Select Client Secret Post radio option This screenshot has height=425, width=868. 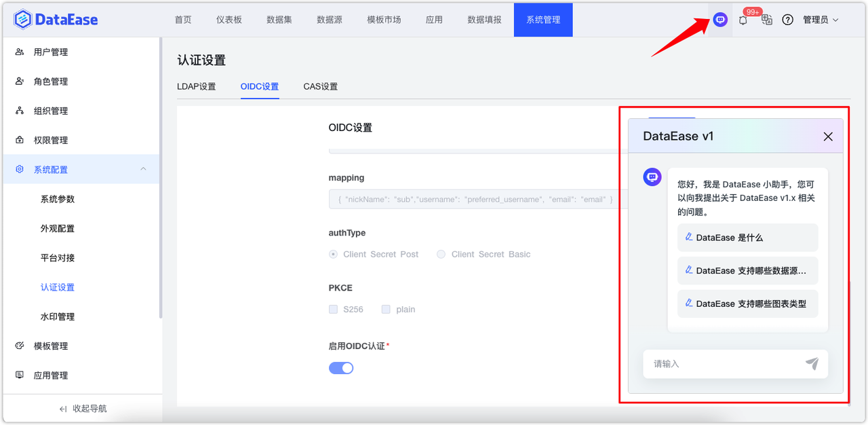pos(333,254)
